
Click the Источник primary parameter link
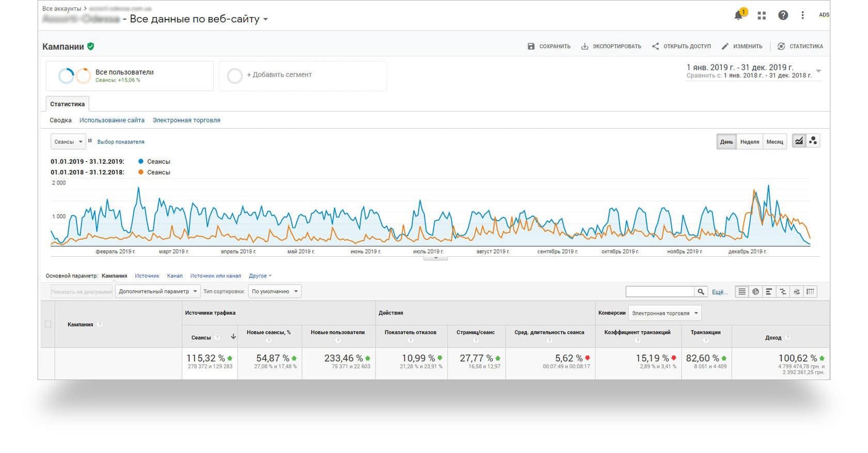147,276
